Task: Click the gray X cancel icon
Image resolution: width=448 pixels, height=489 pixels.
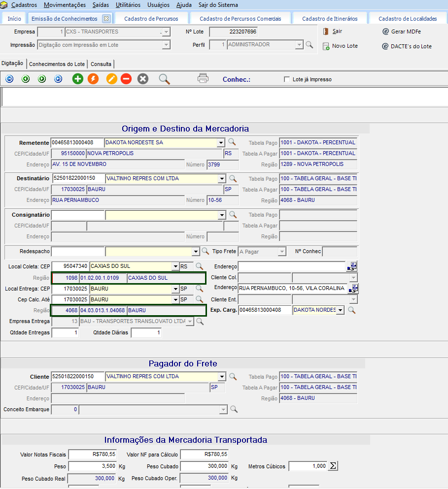Action: 143,79
